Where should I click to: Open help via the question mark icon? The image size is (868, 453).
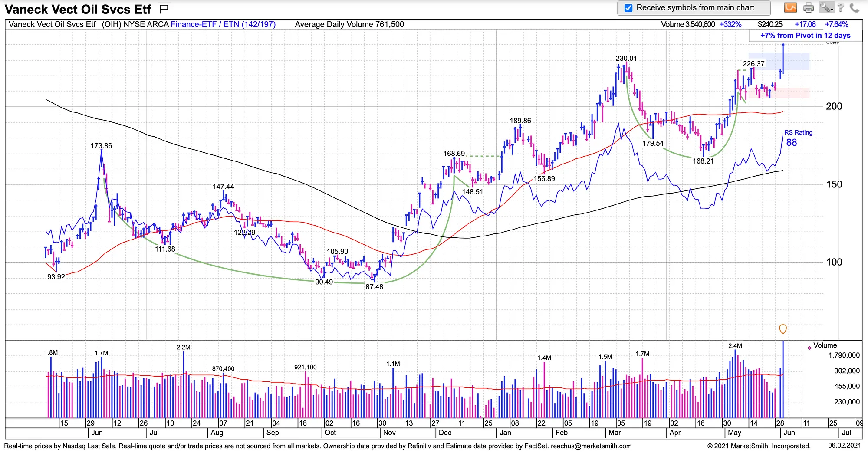coord(841,7)
